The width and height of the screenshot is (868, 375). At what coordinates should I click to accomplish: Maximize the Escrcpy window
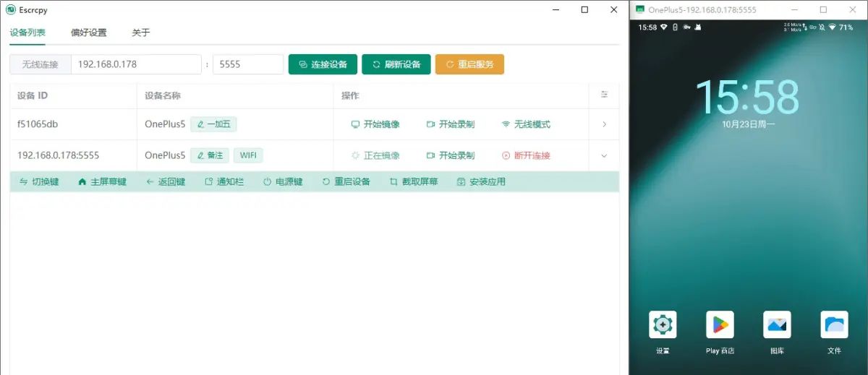click(x=584, y=9)
